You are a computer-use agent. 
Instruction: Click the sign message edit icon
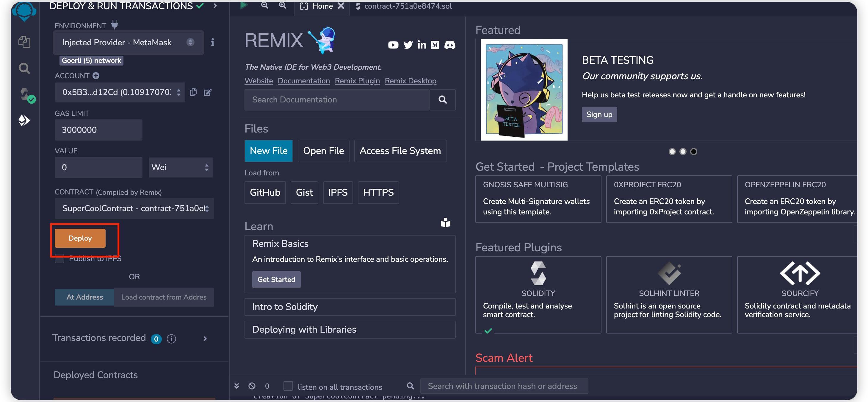[208, 92]
